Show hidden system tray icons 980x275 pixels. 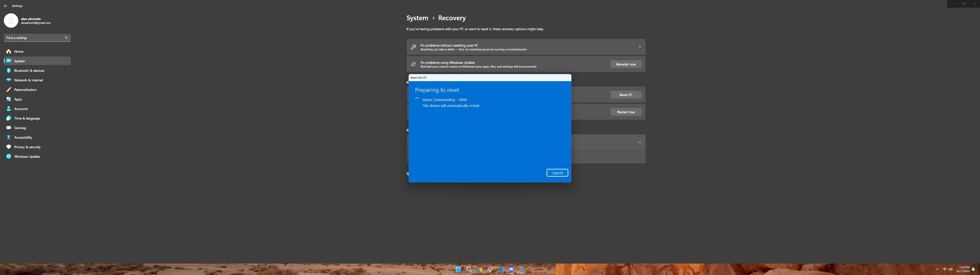[937, 269]
